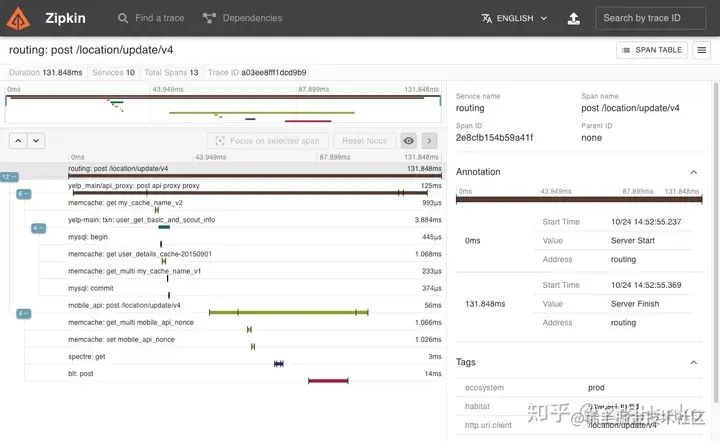Screen dimensions: 720x441
Task: Click the Services 10 count
Action: click(x=113, y=73)
